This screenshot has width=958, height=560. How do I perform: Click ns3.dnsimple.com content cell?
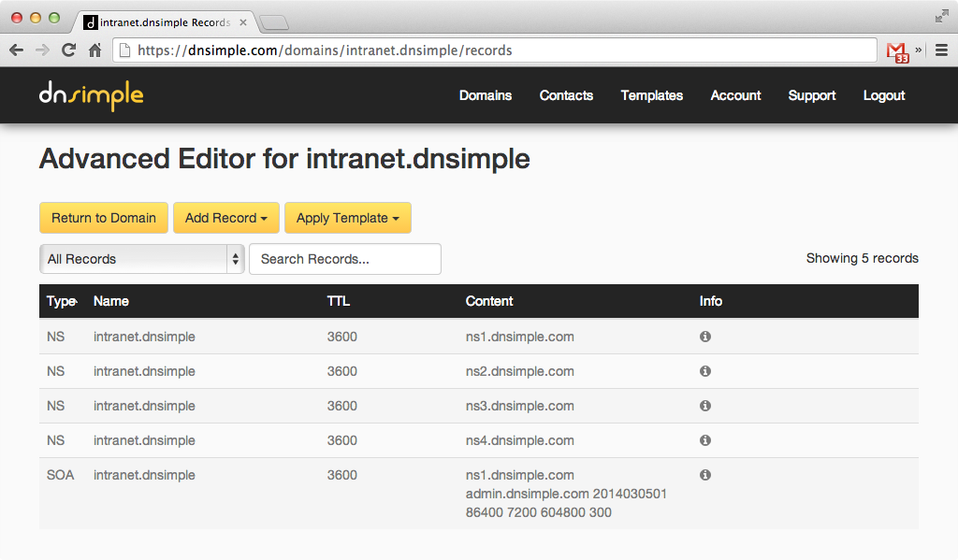[x=520, y=406]
